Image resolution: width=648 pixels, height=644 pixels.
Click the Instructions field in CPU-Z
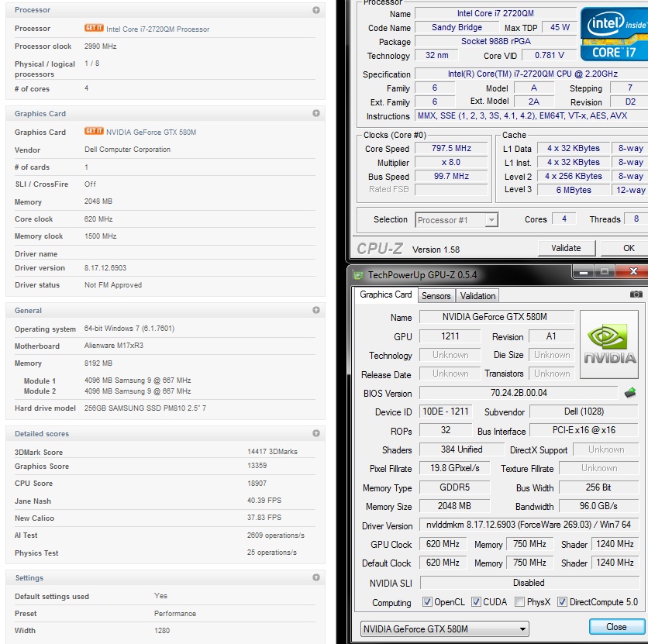coord(532,115)
